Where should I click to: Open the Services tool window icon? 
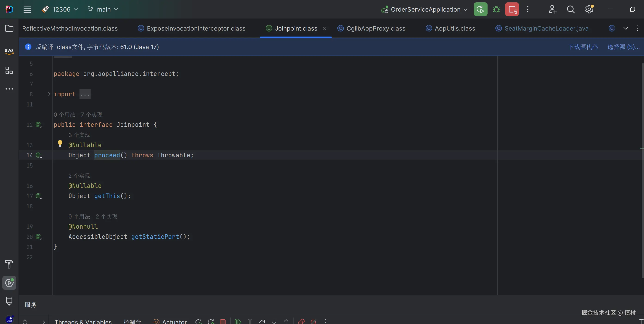pos(9,283)
